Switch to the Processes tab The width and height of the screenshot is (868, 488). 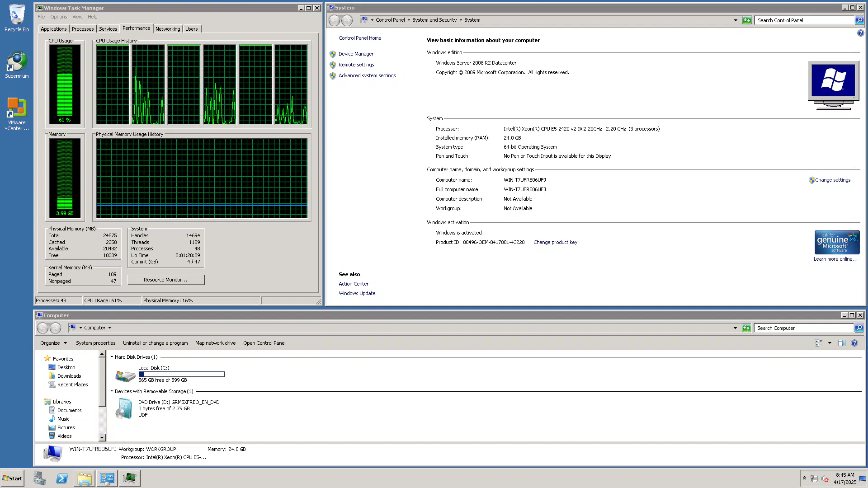pyautogui.click(x=83, y=29)
